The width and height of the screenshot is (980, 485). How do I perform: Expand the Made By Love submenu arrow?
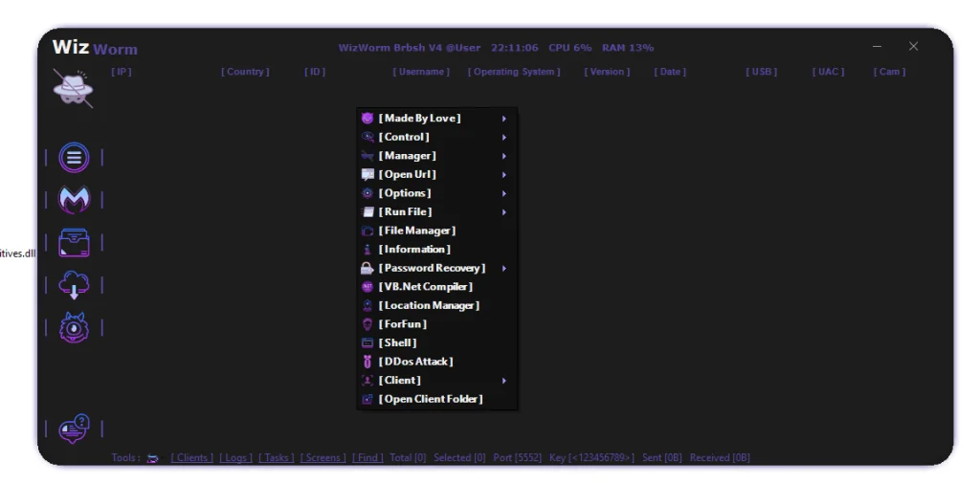pos(503,119)
